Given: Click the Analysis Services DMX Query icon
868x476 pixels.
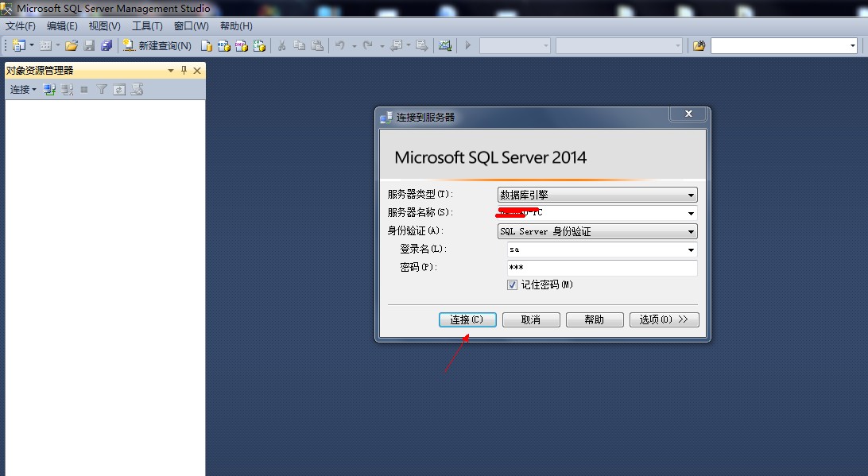Looking at the screenshot, I should (242, 45).
